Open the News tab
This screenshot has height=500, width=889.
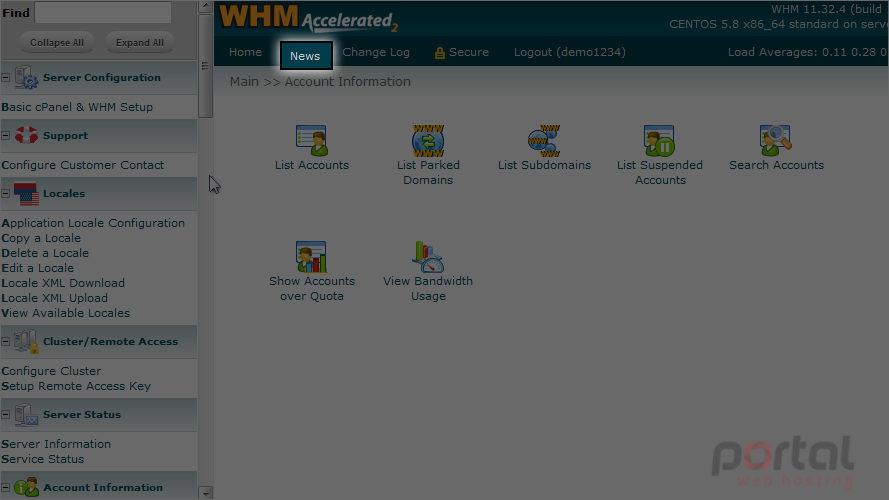pyautogui.click(x=306, y=56)
